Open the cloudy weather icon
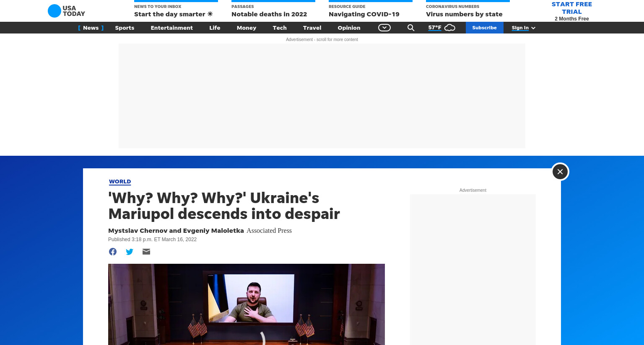This screenshot has width=644, height=345. 450,28
